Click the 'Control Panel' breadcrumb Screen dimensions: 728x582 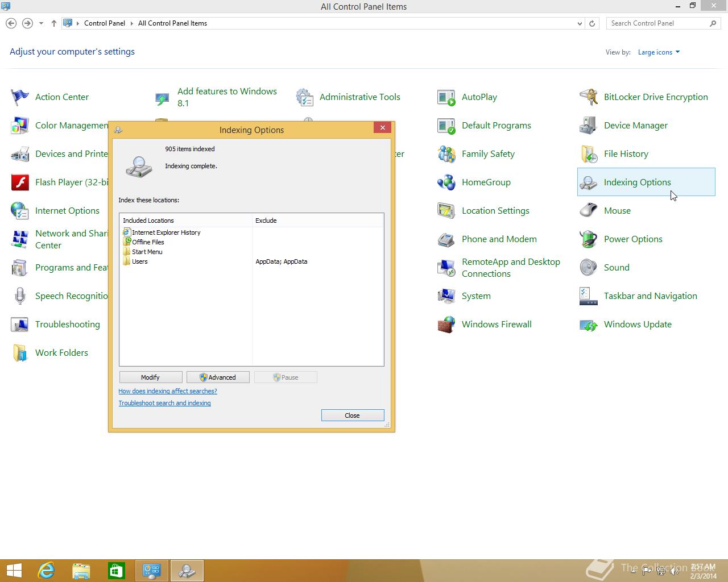coord(105,23)
